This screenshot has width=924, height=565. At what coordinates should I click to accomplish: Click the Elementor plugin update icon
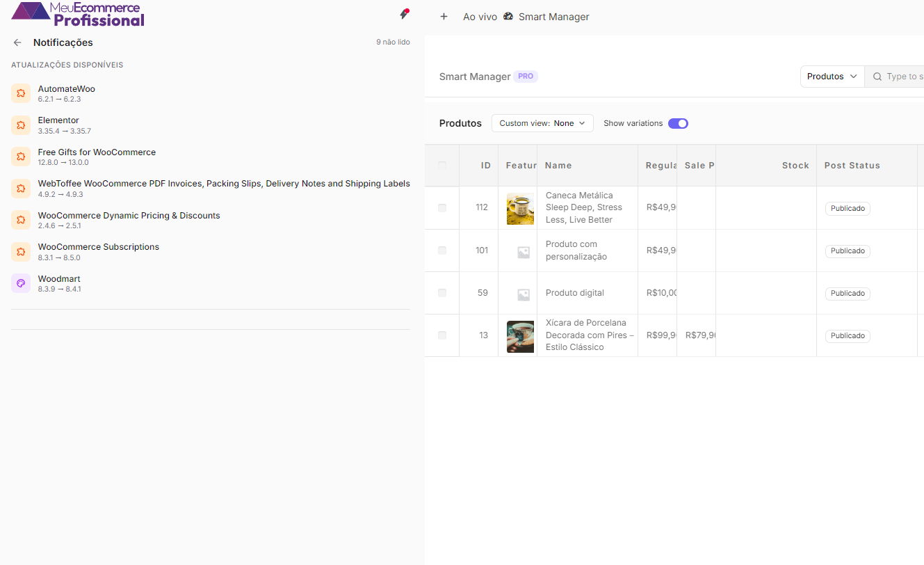click(21, 125)
